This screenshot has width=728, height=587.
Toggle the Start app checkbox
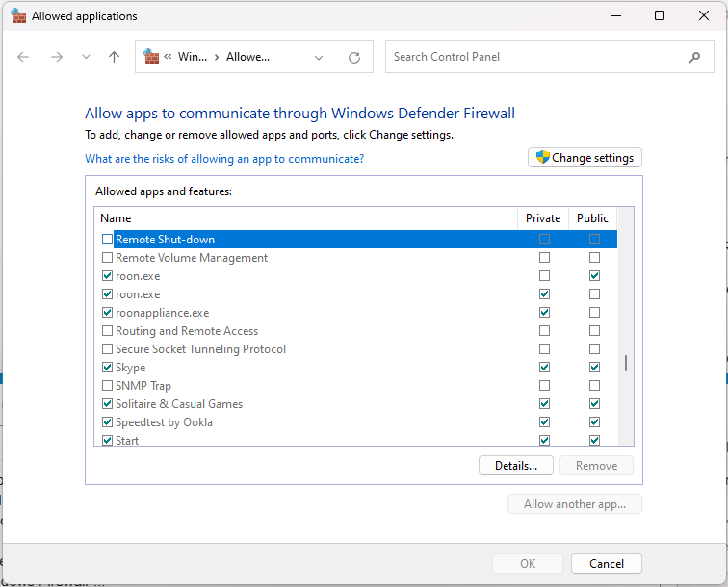107,440
